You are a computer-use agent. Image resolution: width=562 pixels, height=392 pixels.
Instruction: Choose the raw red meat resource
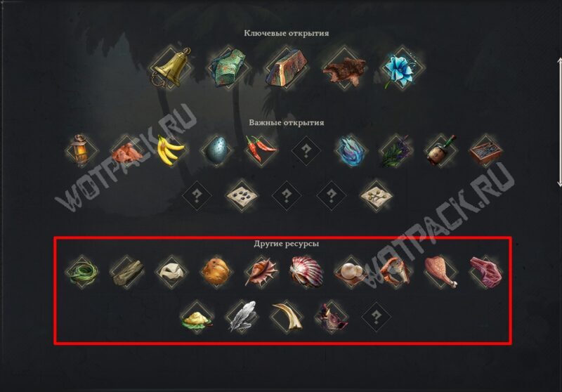[485, 271]
